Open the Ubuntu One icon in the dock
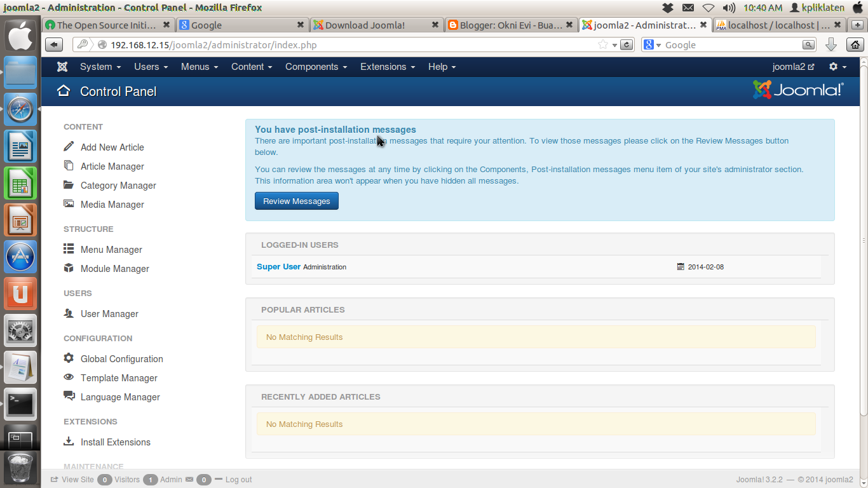 pos(20,294)
